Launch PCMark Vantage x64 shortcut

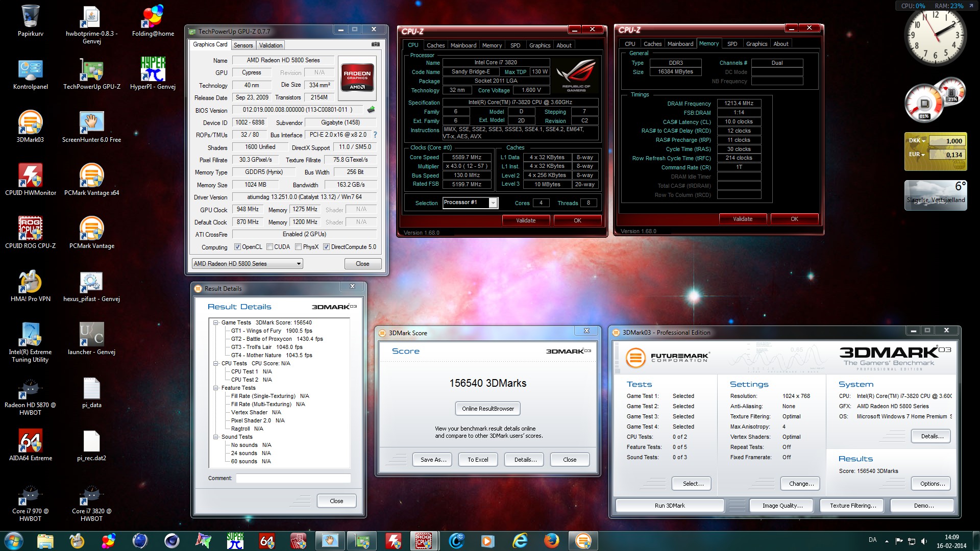(92, 181)
